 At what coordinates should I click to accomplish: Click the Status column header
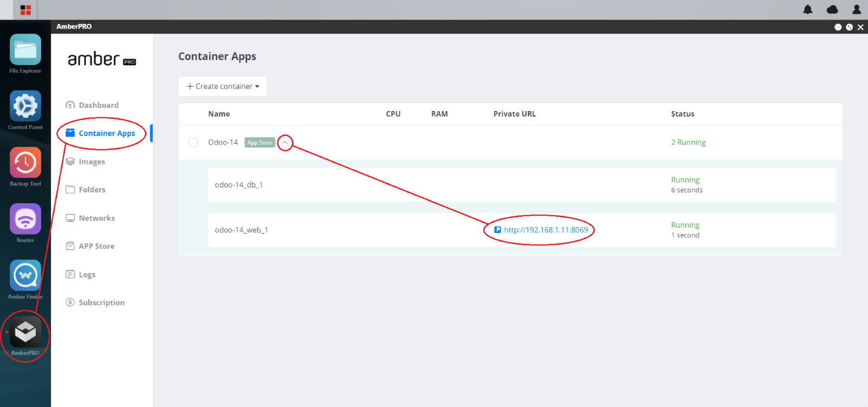[x=682, y=114]
